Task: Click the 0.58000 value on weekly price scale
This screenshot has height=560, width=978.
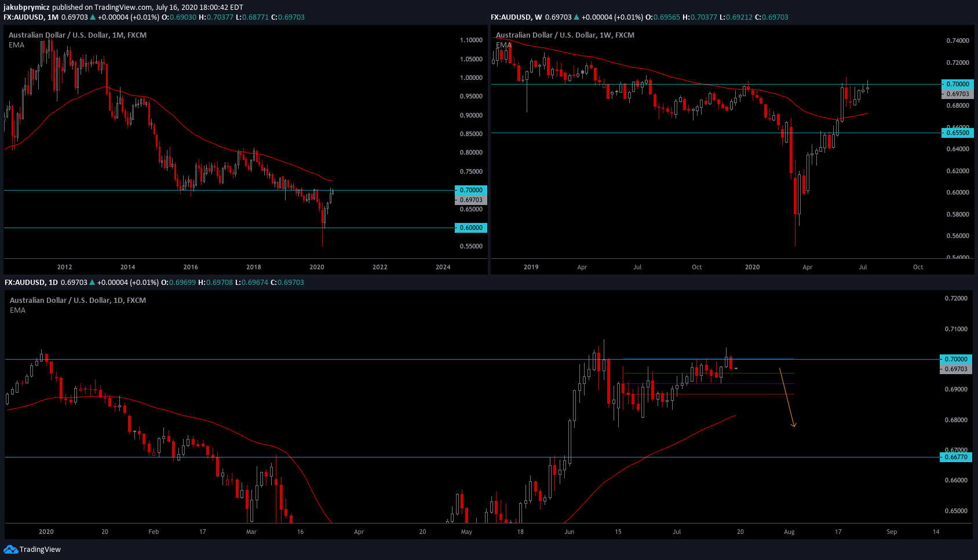Action: 958,214
